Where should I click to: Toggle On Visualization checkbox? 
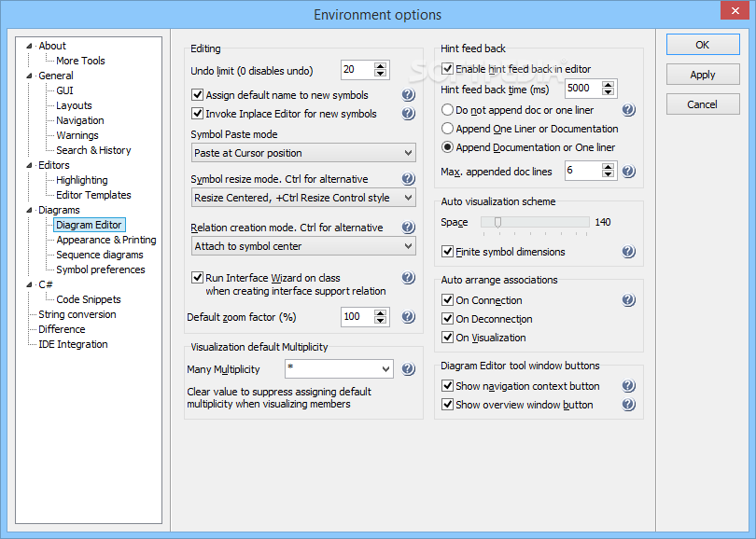click(x=447, y=338)
